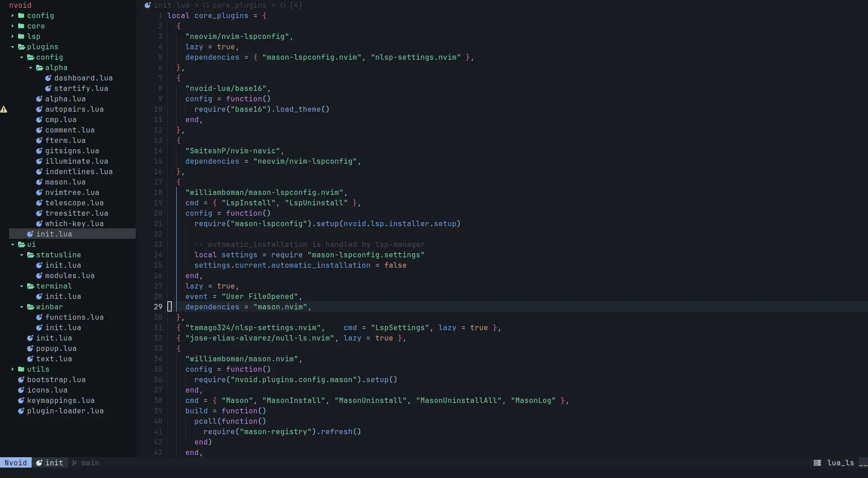Viewport: 868px width, 478px height.
Task: Expand the top-level config folder arrow
Action: point(13,16)
